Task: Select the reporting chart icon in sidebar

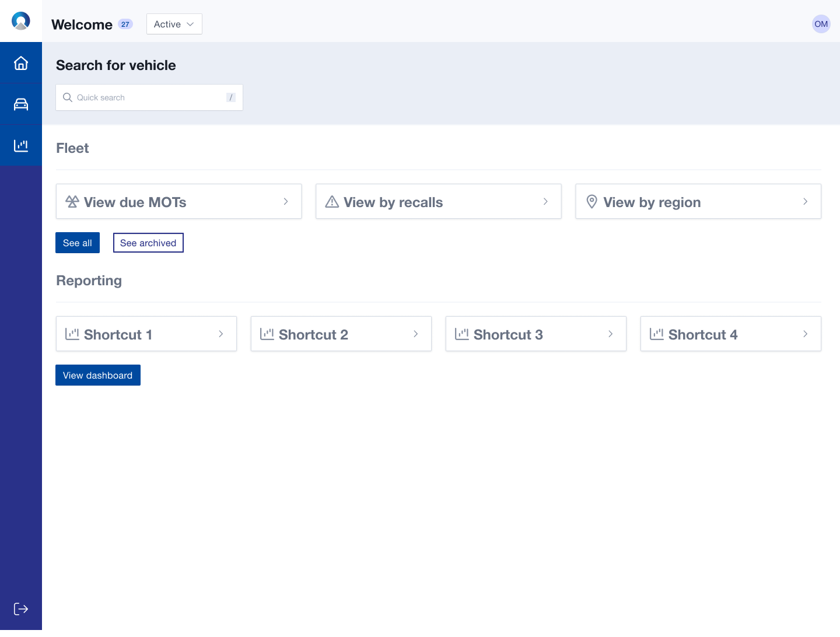Action: [x=21, y=145]
